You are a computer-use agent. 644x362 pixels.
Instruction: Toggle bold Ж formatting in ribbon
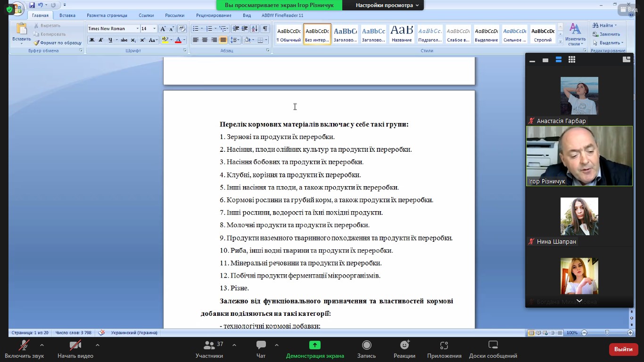tap(92, 40)
